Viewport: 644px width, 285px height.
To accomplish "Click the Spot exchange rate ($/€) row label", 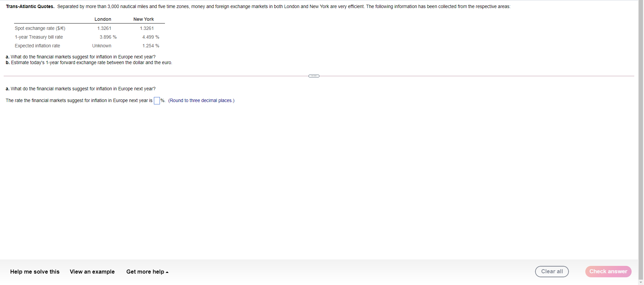I will coord(40,28).
